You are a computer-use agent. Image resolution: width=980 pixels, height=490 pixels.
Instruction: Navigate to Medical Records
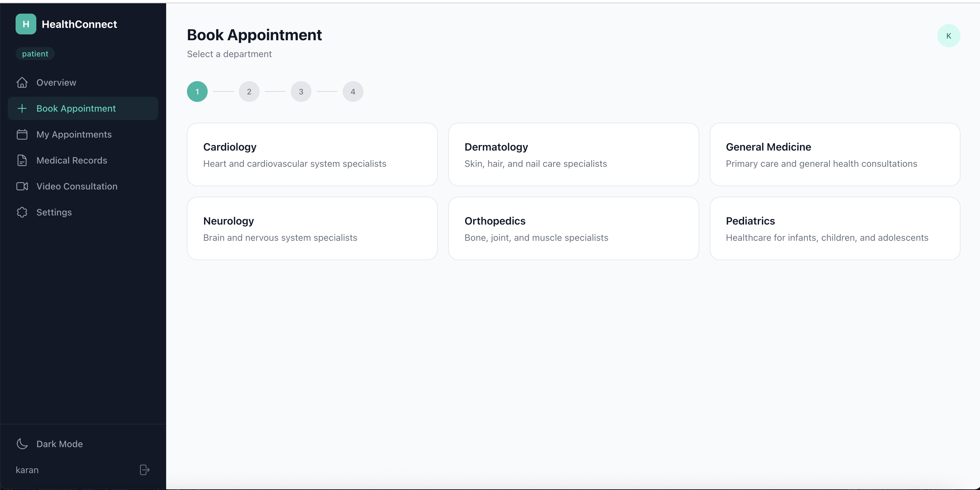click(71, 160)
